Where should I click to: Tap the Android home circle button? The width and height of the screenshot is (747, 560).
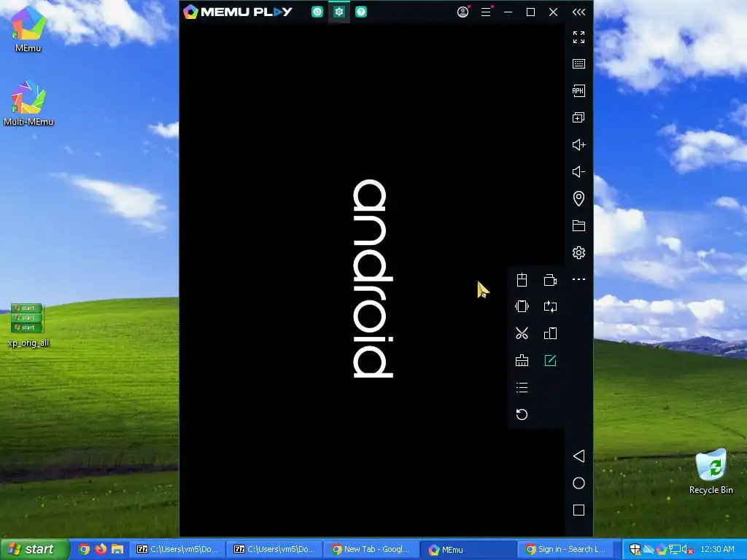point(578,483)
